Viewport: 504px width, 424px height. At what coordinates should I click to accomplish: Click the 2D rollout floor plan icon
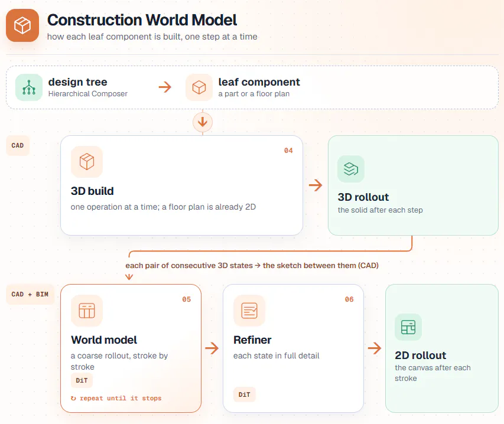click(x=408, y=327)
